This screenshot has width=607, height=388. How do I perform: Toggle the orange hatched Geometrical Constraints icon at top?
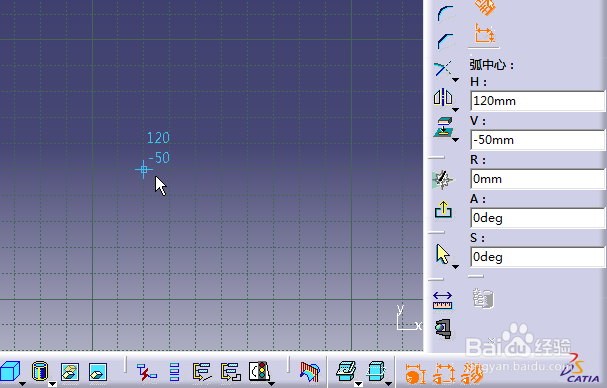[485, 7]
